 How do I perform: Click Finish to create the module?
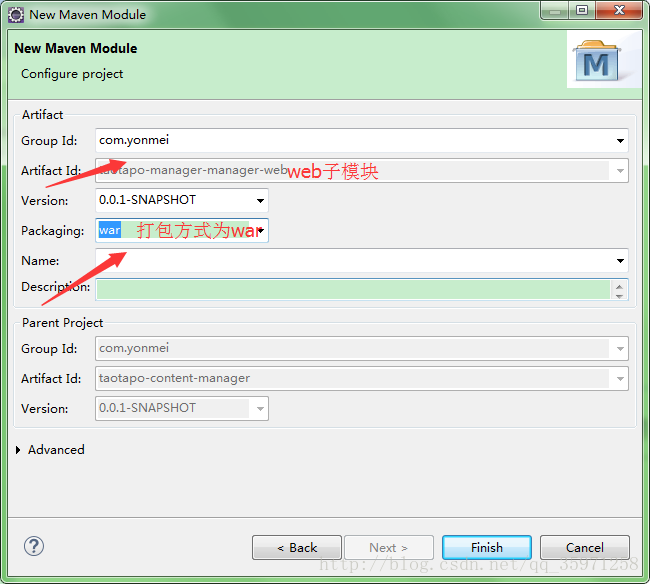487,548
